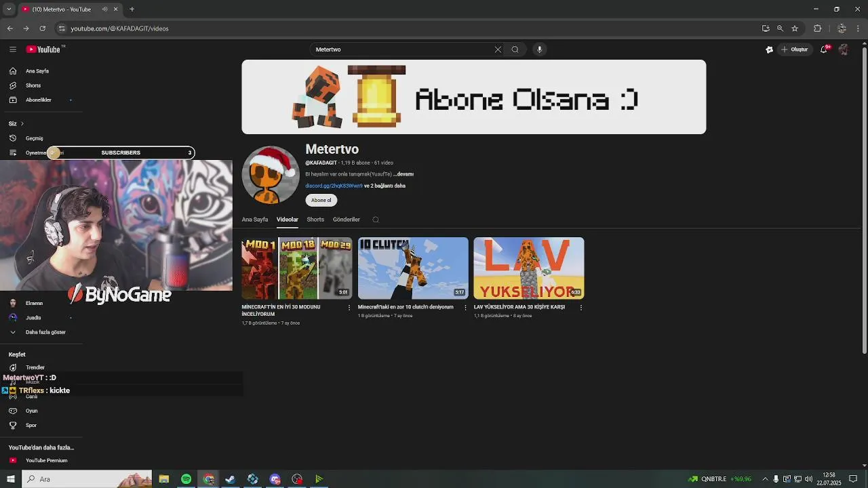Show hidden system tray icons
The height and width of the screenshot is (488, 868).
pos(765,479)
